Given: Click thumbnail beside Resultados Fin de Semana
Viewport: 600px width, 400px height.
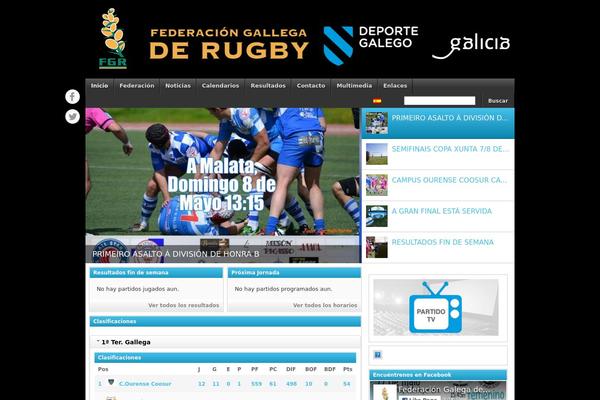Looking at the screenshot, I should (x=377, y=247).
